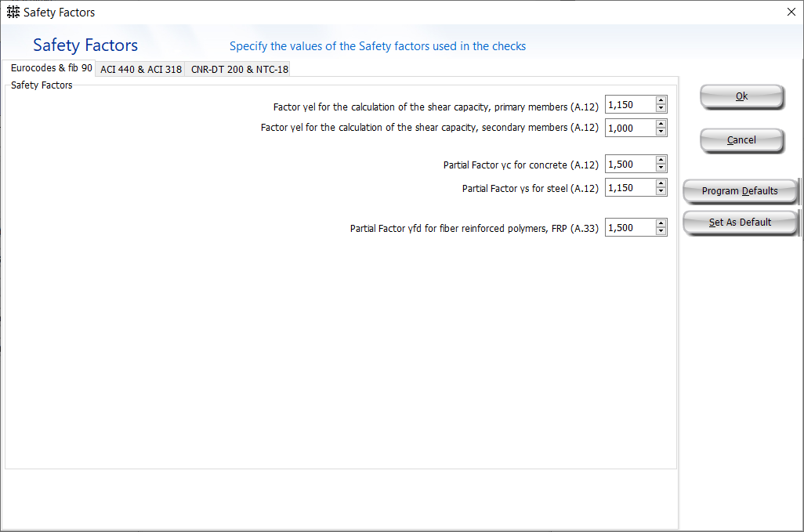Viewport: 804px width, 532px height.
Task: Close the Safety Factors window
Action: [790, 12]
